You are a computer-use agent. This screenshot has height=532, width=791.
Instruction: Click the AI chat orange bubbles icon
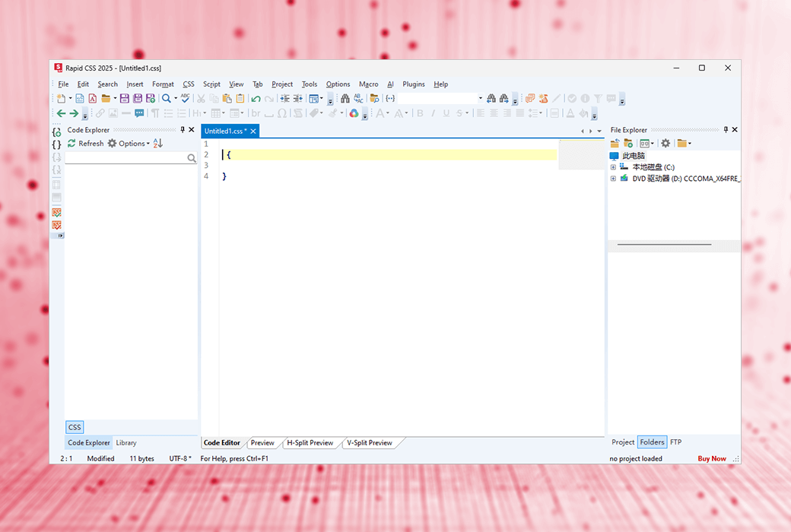[x=530, y=98]
